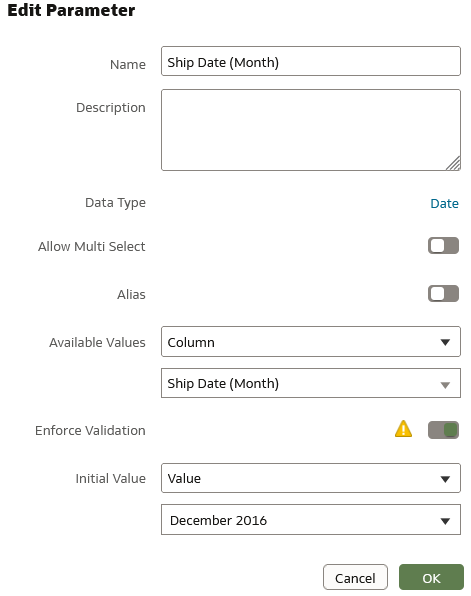471x596 pixels.
Task: Click the yellow warning icon beside Enforce Validation
Action: (403, 429)
